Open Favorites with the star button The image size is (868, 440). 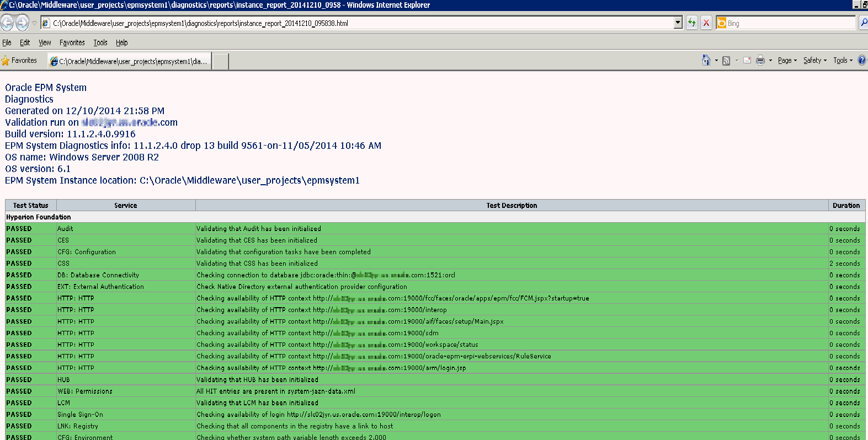19,61
